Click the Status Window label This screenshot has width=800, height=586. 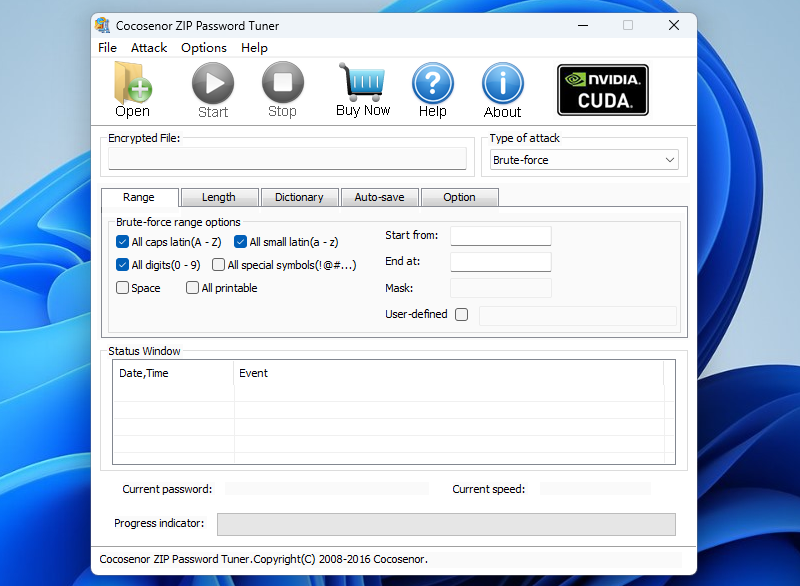144,351
